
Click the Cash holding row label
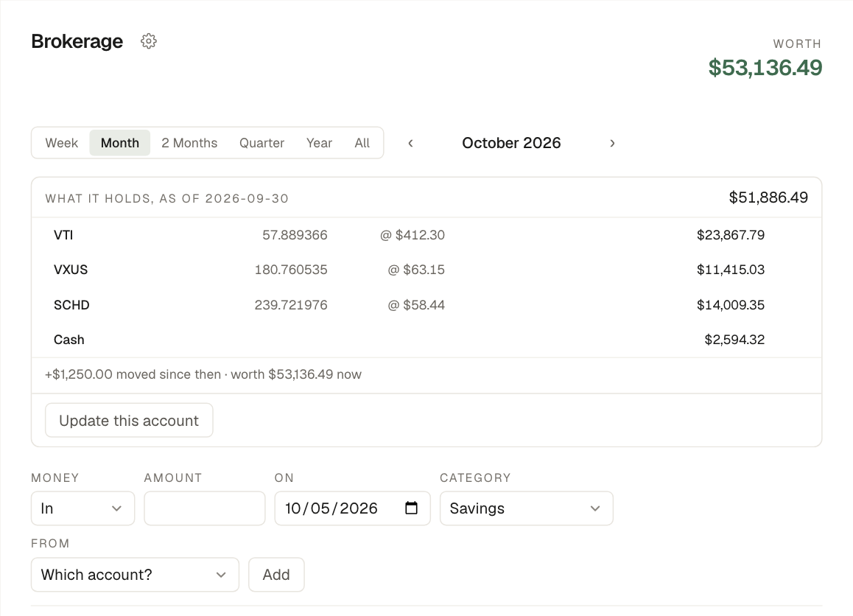69,340
